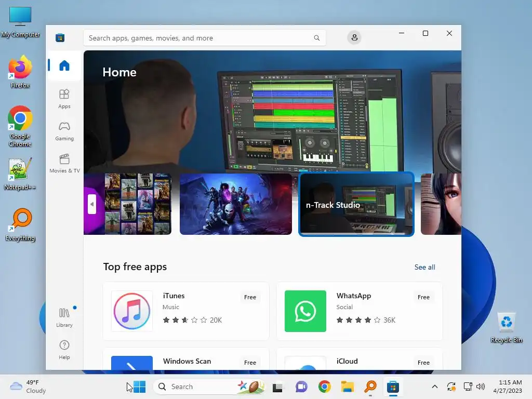The image size is (532, 399).
Task: Click the iCloud Free button
Action: [x=423, y=362]
